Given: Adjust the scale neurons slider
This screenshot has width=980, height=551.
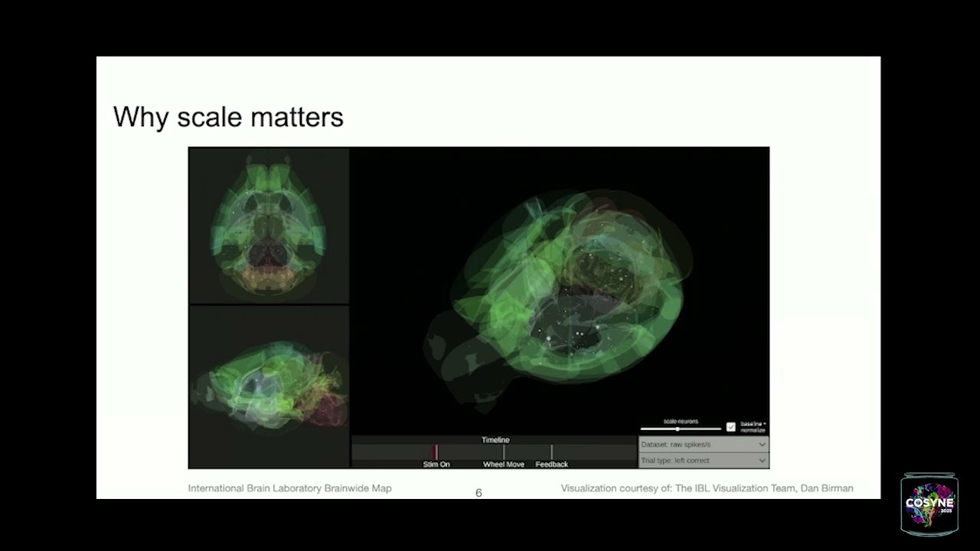Looking at the screenshot, I should 681,429.
